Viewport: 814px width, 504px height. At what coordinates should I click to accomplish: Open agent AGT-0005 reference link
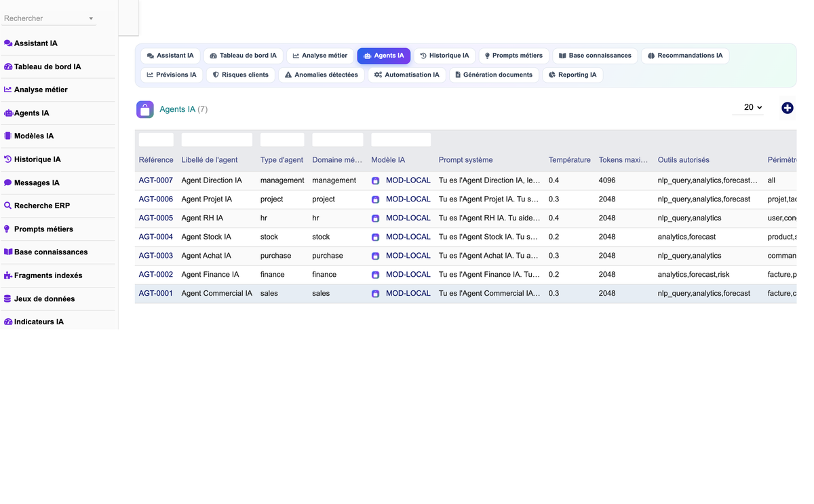pos(156,218)
